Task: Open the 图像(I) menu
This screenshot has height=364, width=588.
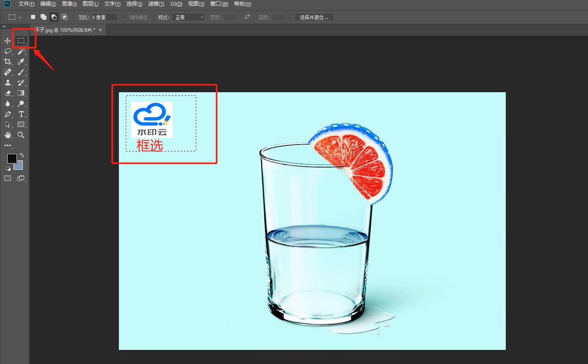Action: coord(69,4)
